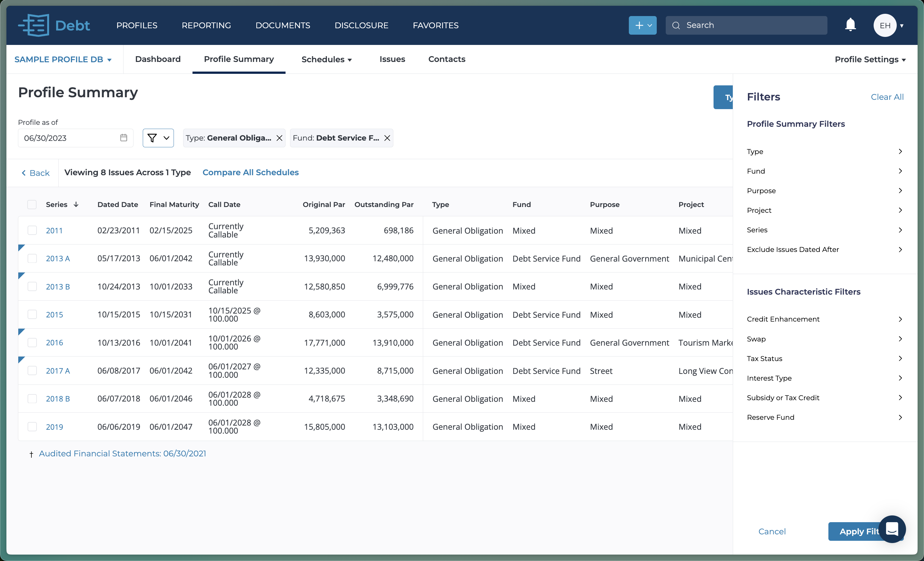Screen dimensions: 924x561
Task: Open the chat support bubble
Action: click(892, 530)
